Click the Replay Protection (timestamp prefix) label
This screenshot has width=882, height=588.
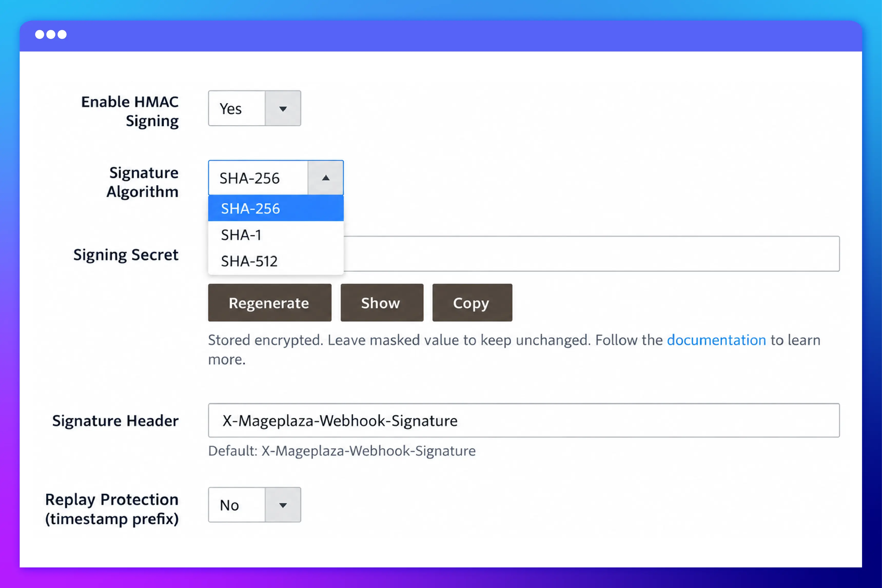(x=112, y=509)
